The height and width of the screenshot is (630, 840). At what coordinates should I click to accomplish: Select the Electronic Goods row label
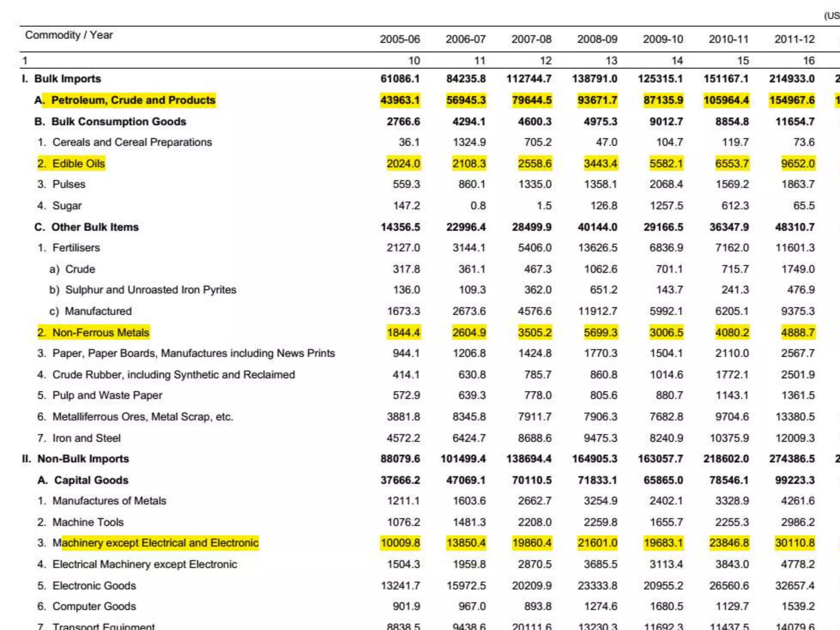94,586
